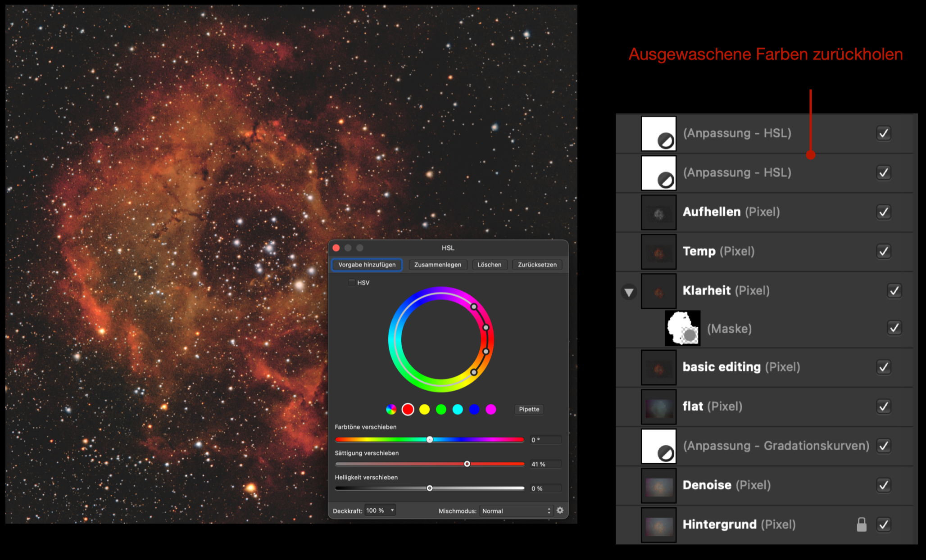Open the Deckkraft percentage dropdown arrow

(x=392, y=510)
